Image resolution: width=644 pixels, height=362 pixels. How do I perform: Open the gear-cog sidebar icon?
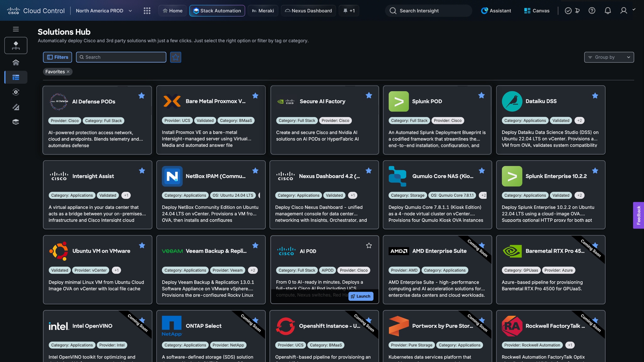(16, 92)
